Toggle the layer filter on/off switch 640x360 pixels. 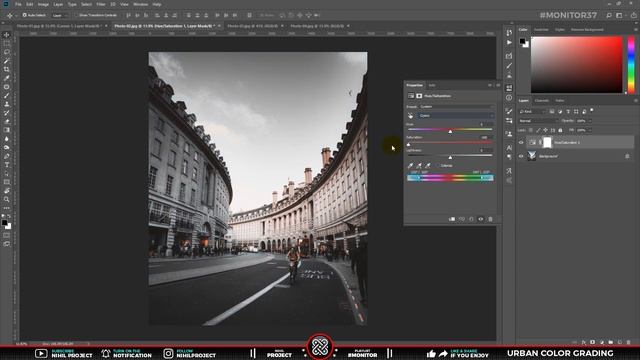coord(592,110)
